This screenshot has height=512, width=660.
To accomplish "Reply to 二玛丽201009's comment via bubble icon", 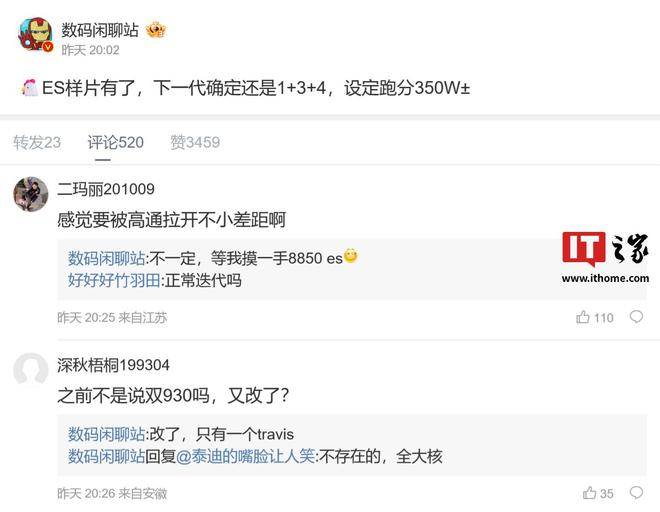I will pos(636,317).
